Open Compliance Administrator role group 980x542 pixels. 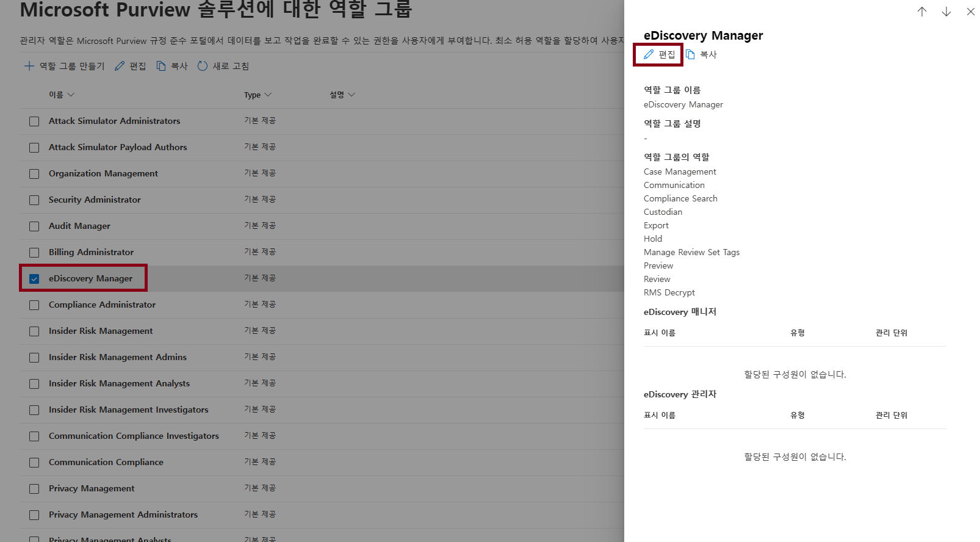click(x=102, y=305)
